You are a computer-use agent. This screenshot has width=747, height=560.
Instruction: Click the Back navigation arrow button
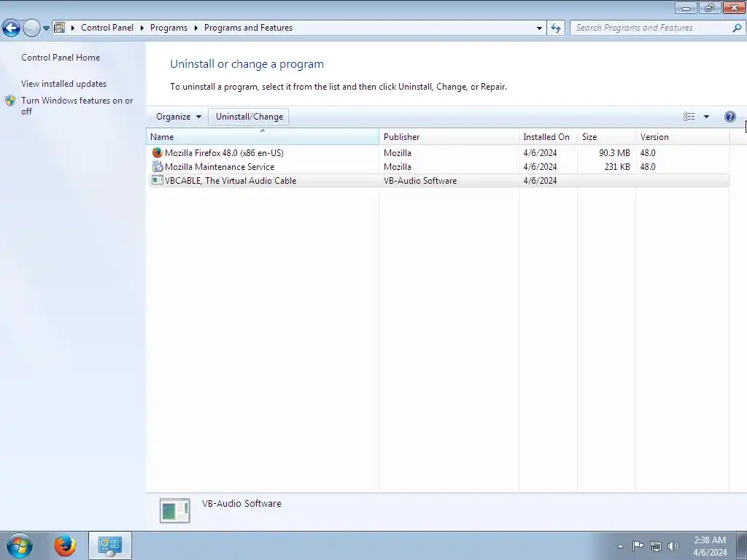[12, 28]
